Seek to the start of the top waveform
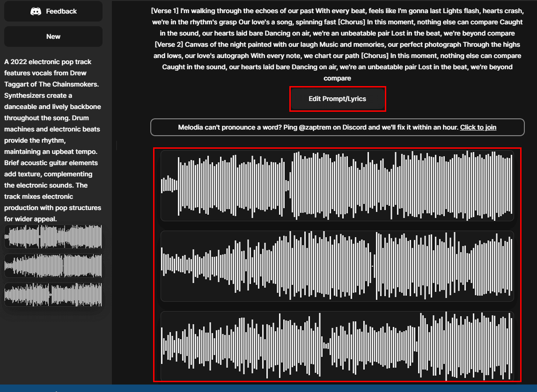 click(x=162, y=185)
